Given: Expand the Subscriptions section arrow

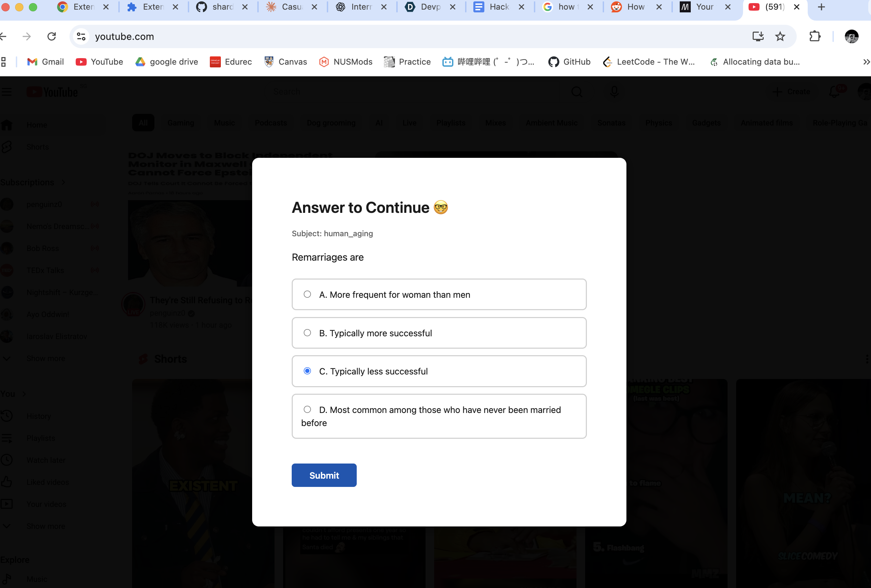Looking at the screenshot, I should pyautogui.click(x=63, y=182).
